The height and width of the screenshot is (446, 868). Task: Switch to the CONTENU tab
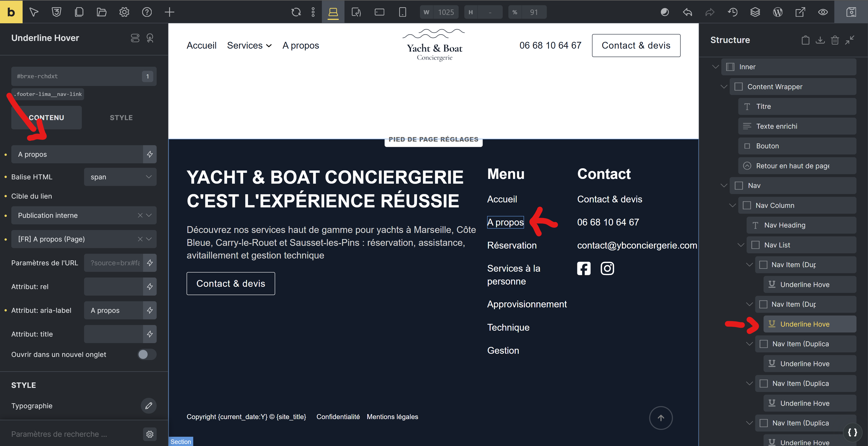(47, 118)
